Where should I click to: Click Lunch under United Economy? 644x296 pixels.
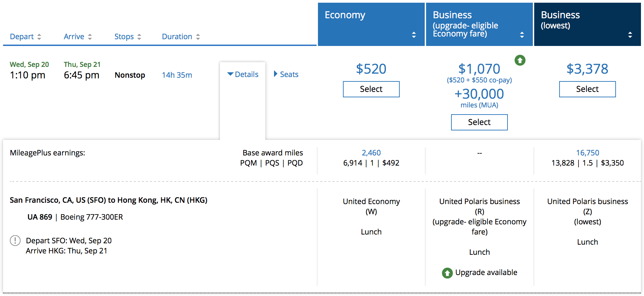371,232
